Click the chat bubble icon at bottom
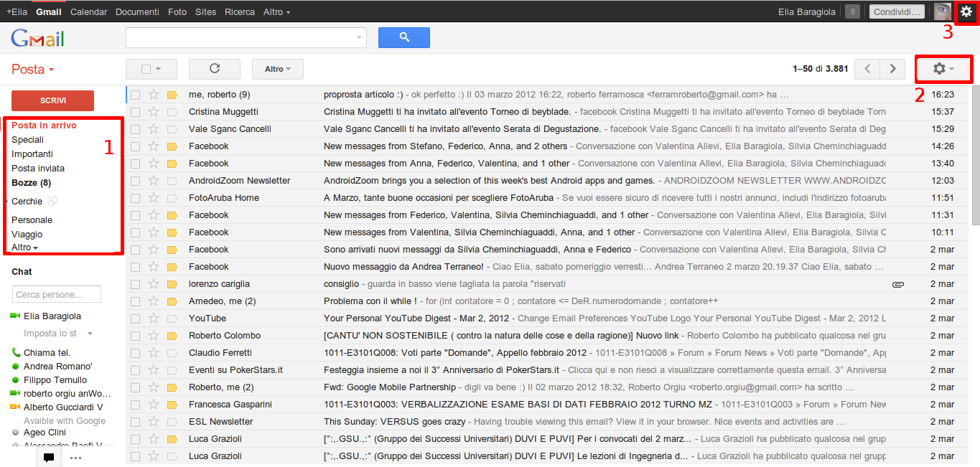Viewport: 980px width, 467px height. [x=48, y=457]
